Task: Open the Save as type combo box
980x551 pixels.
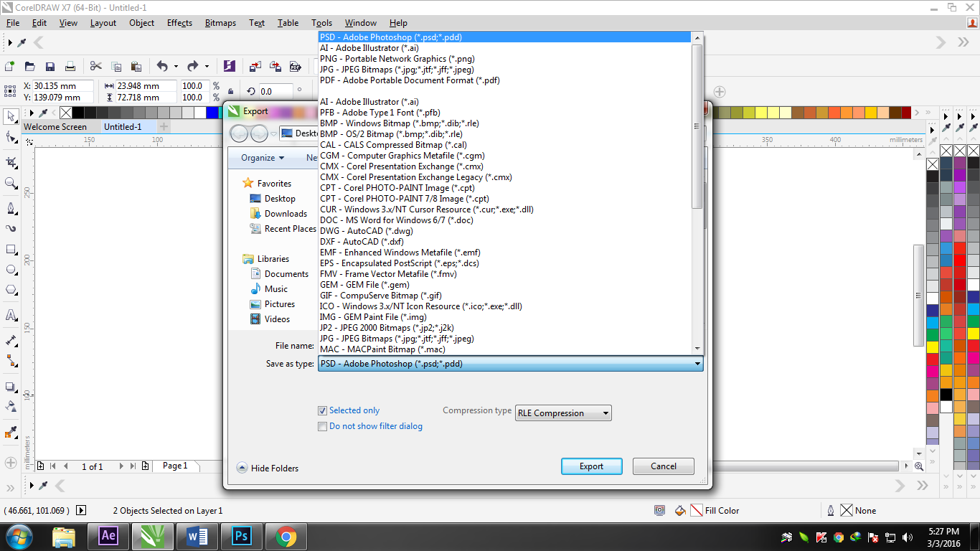Action: pos(510,364)
